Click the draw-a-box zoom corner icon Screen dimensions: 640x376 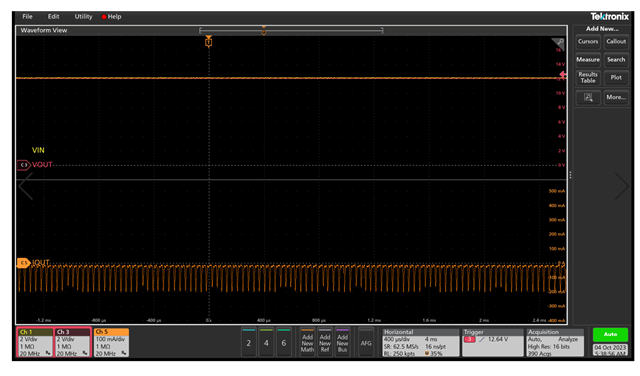click(x=558, y=43)
